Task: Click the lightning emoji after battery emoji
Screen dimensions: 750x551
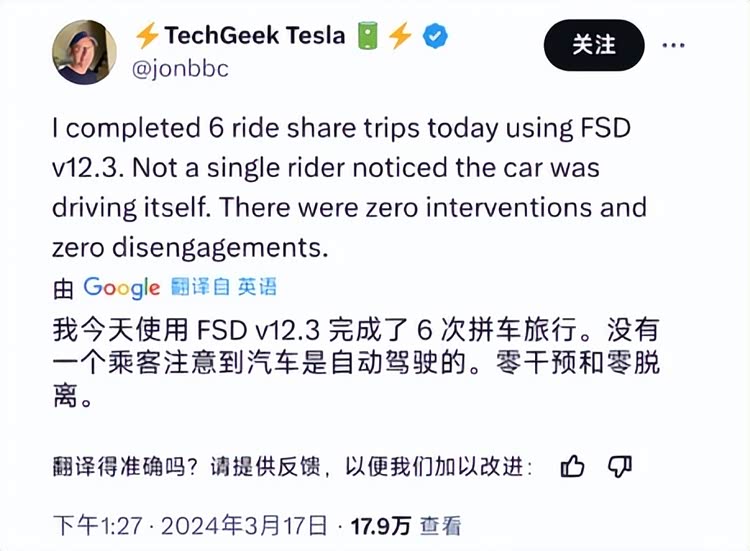Action: (x=401, y=37)
